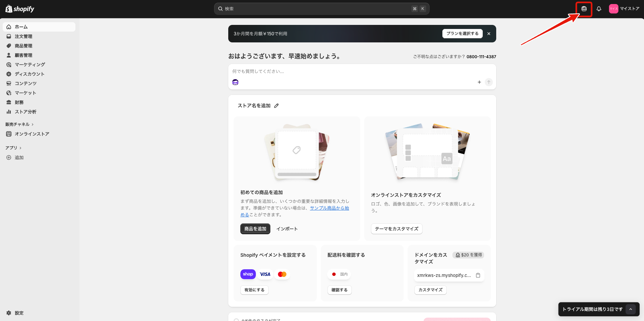Image resolution: width=644 pixels, height=321 pixels.
Task: Select オンラインストア sales channel
Action: (32, 134)
